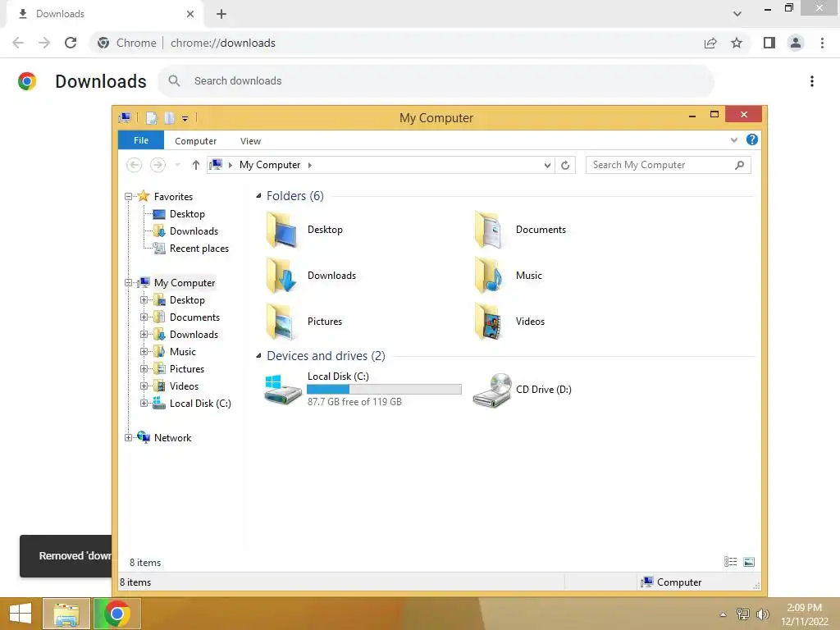Open the Pictures folder in Folders group
This screenshot has width=840, height=630.
[304, 322]
